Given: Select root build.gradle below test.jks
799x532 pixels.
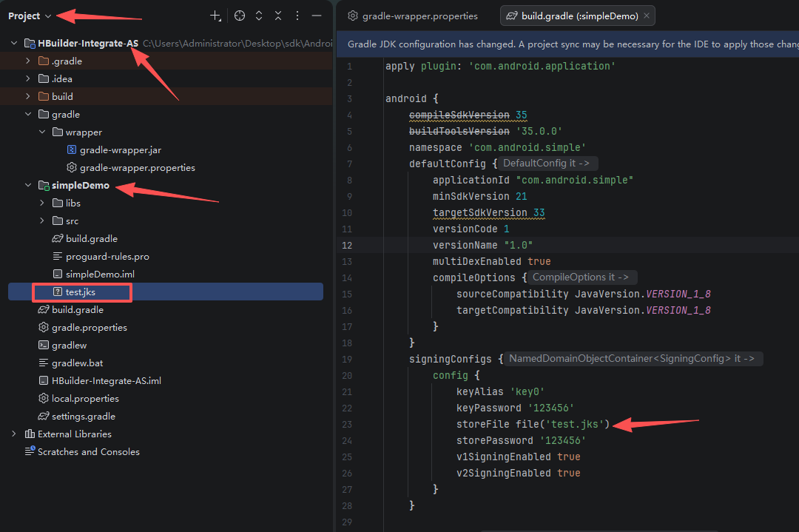Looking at the screenshot, I should (78, 310).
